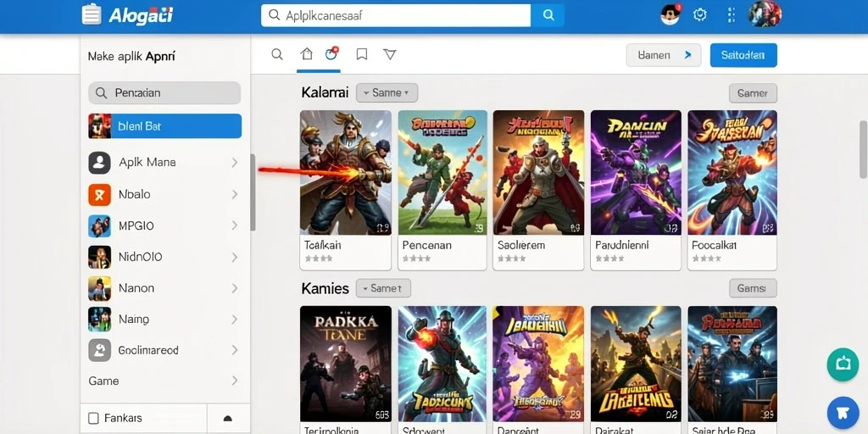Screen dimensions: 868x434
Task: Go to the home icon tab
Action: [306, 53]
